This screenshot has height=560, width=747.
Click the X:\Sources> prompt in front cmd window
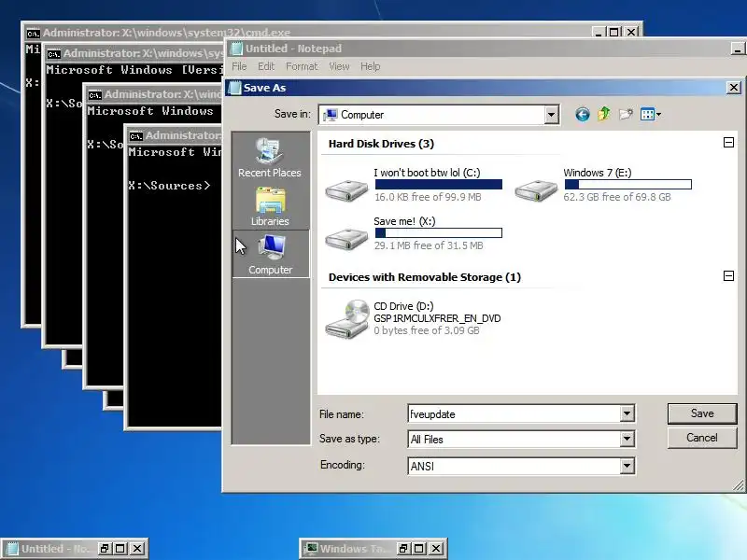[x=169, y=186]
